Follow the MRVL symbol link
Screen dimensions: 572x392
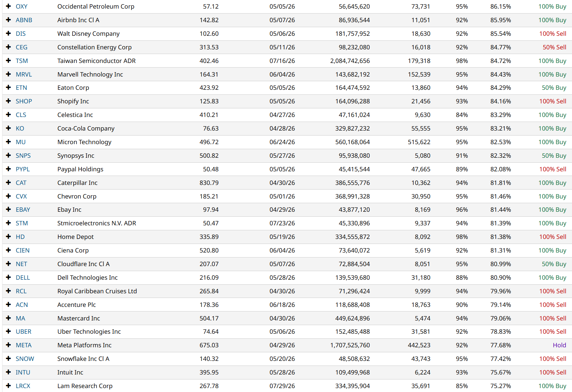click(x=24, y=74)
